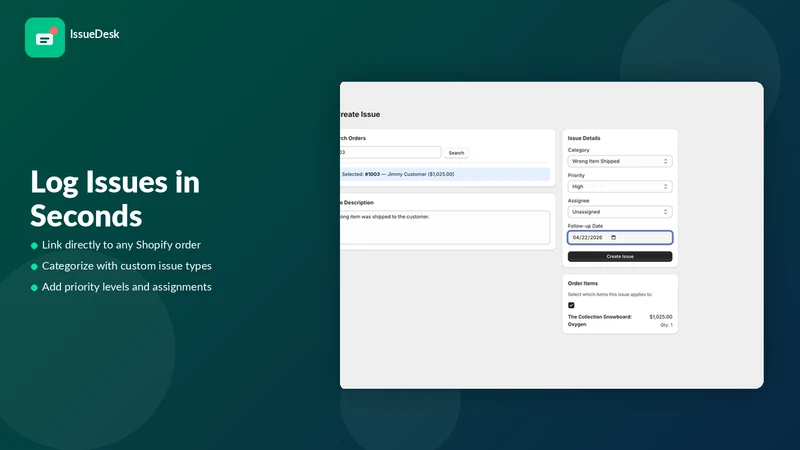Image resolution: width=800 pixels, height=450 pixels.
Task: Click 'Categorize with custom issue types' text
Action: 127,266
